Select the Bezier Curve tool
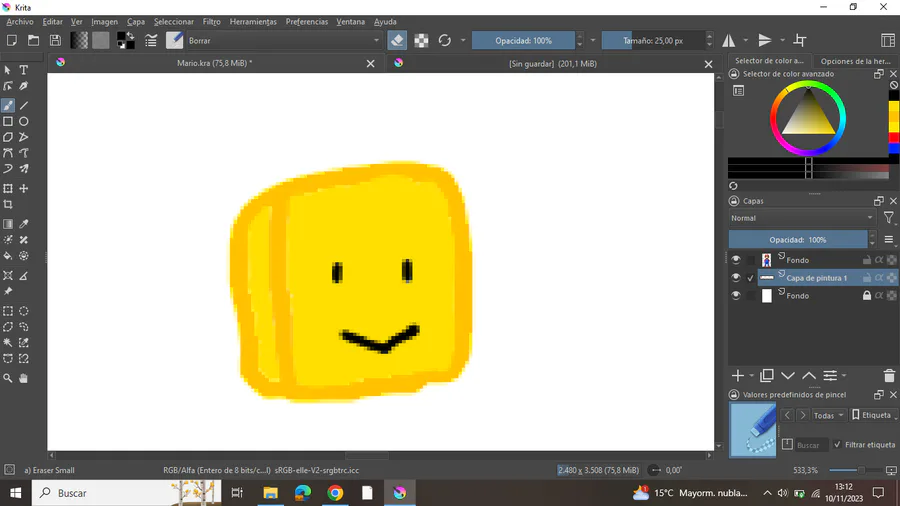Viewport: 900px width, 506px height. click(8, 153)
